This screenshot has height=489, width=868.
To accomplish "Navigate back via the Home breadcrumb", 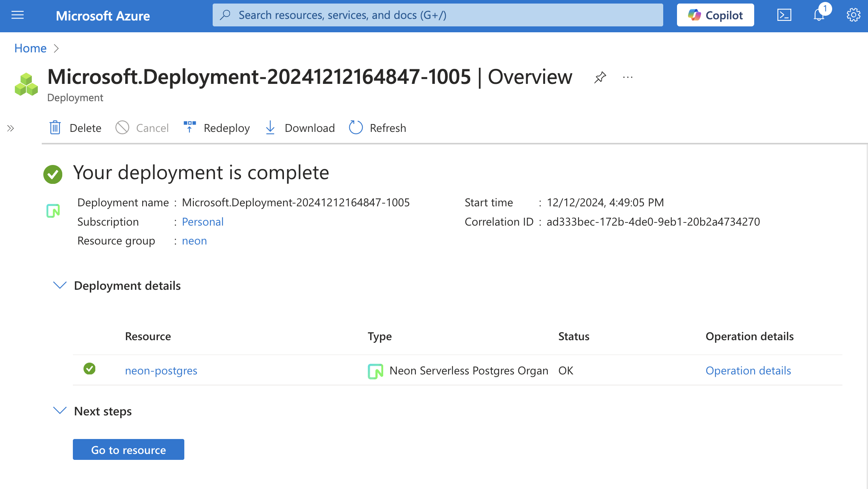I will coord(30,48).
